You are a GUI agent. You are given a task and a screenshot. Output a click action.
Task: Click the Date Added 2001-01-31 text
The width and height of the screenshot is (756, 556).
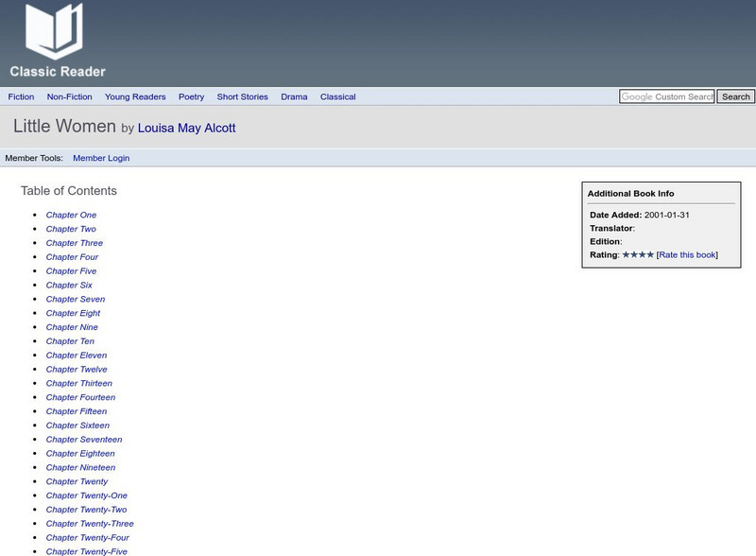(640, 216)
